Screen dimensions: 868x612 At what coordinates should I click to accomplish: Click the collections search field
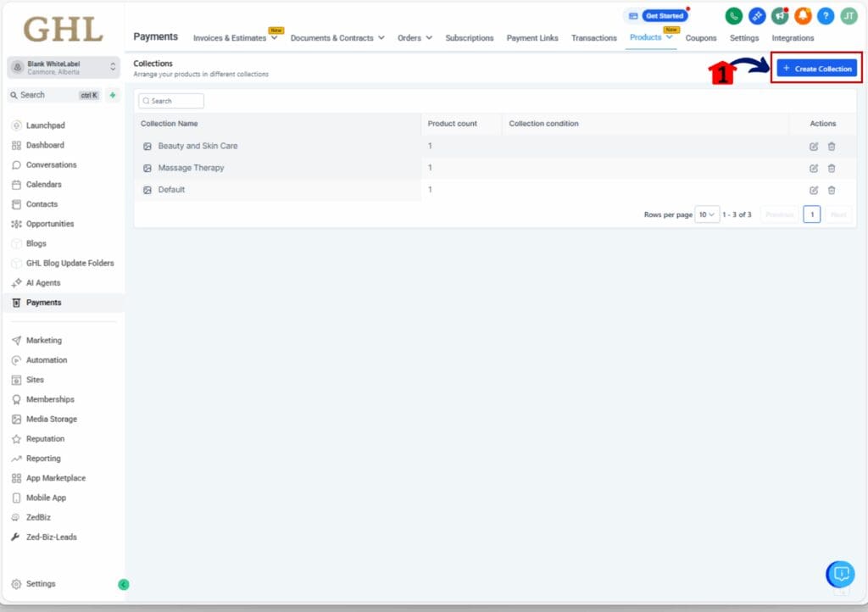(170, 100)
